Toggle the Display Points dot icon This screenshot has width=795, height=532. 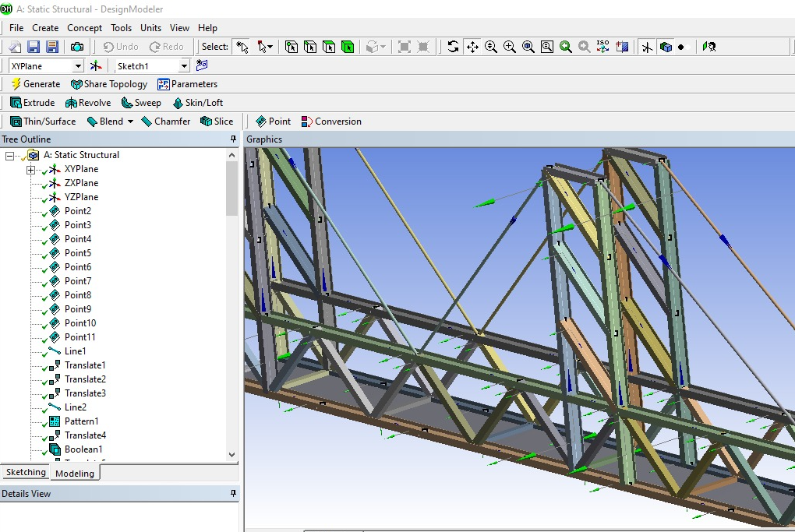pyautogui.click(x=681, y=47)
